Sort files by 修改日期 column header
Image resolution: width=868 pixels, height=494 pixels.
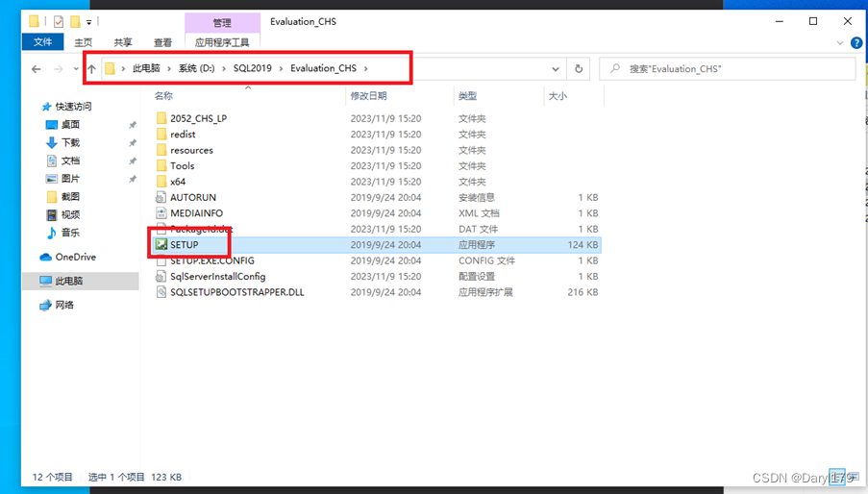[x=369, y=96]
